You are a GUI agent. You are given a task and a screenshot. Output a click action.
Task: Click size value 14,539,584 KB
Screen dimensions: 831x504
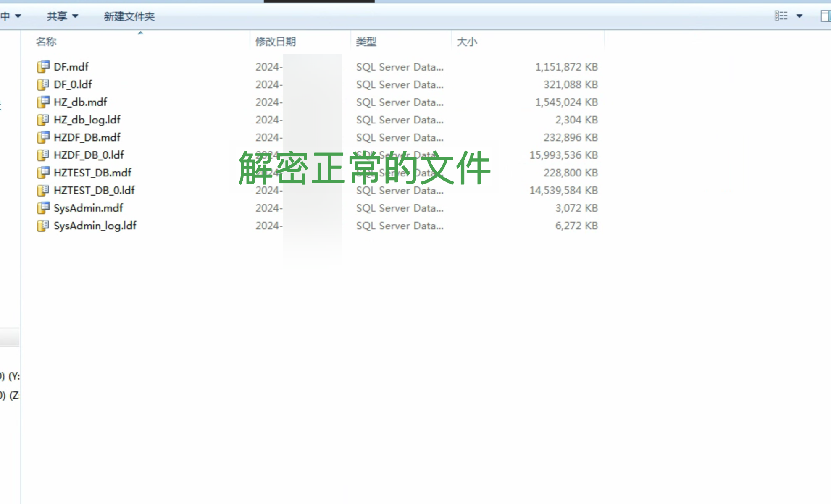click(x=563, y=190)
